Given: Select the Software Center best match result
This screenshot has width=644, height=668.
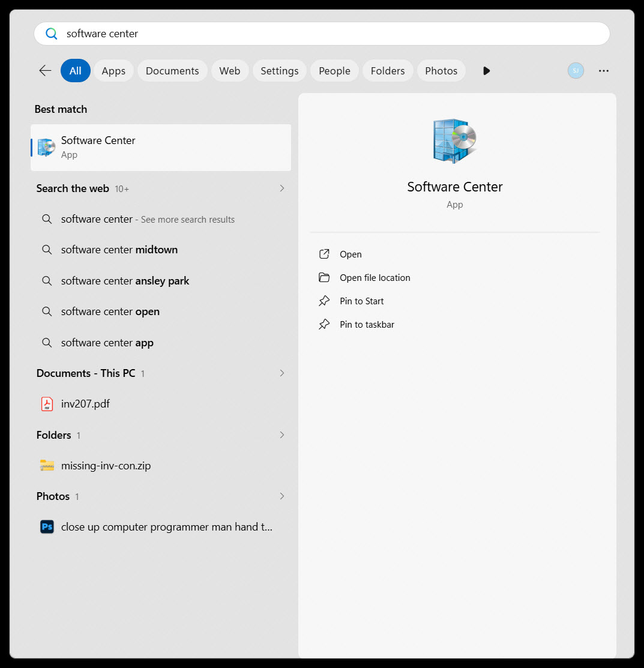Looking at the screenshot, I should [x=161, y=148].
